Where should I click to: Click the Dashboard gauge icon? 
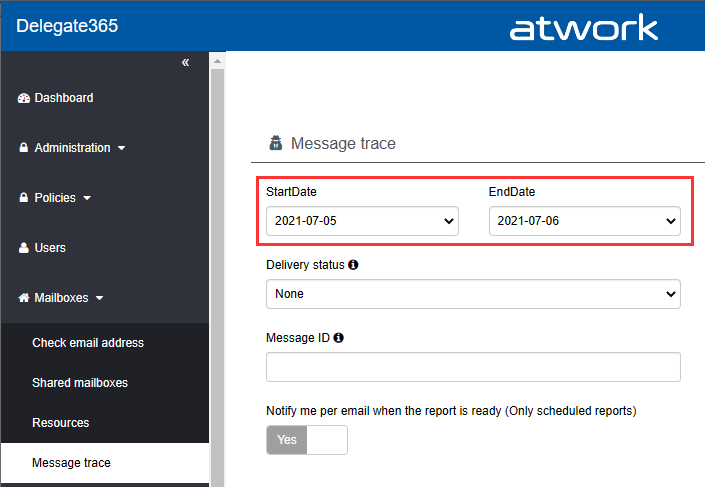coord(24,98)
